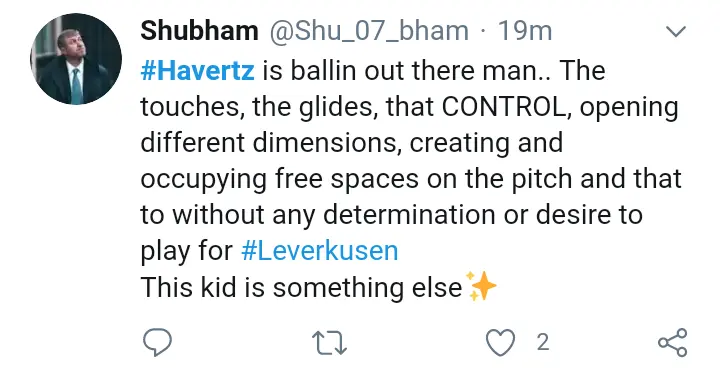720x374 pixels.
Task: Open Shubham's profile picture
Action: pos(76,59)
